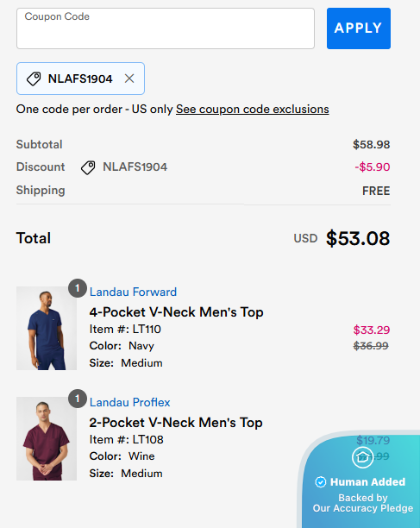Click the Landau Proflex brand link
420x528 pixels.
130,402
